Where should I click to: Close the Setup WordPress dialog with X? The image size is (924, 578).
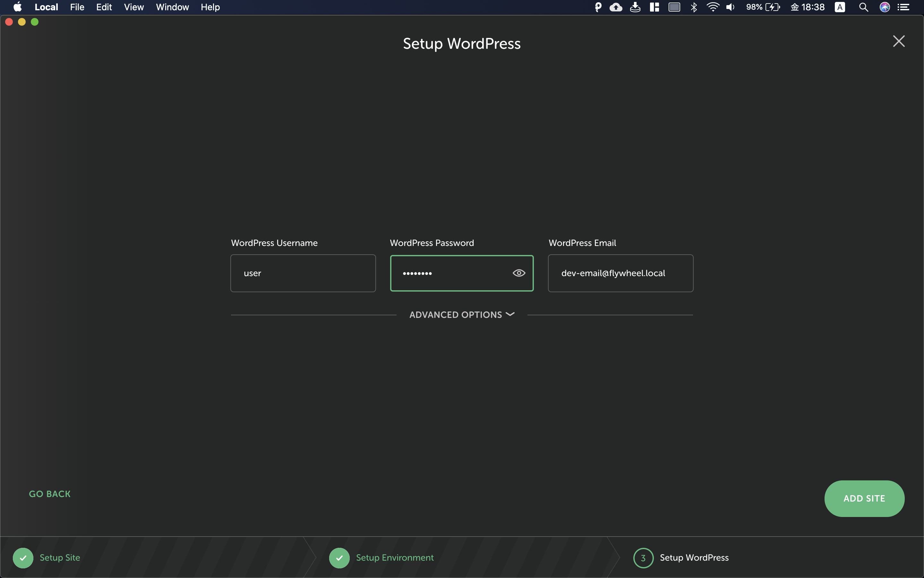click(x=899, y=41)
